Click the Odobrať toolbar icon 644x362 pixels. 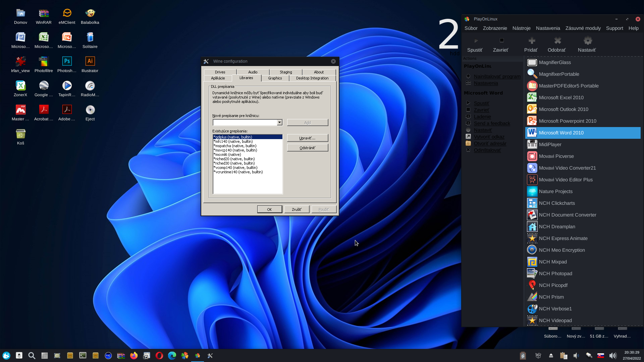[557, 41]
